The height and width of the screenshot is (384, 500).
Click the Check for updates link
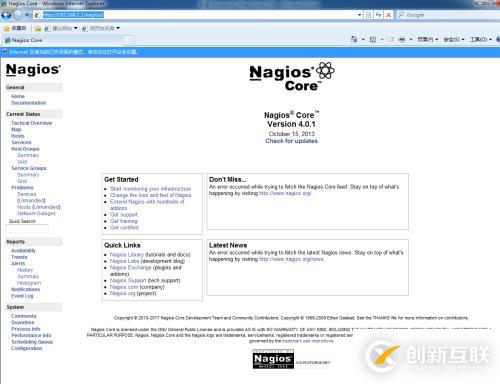[291, 141]
